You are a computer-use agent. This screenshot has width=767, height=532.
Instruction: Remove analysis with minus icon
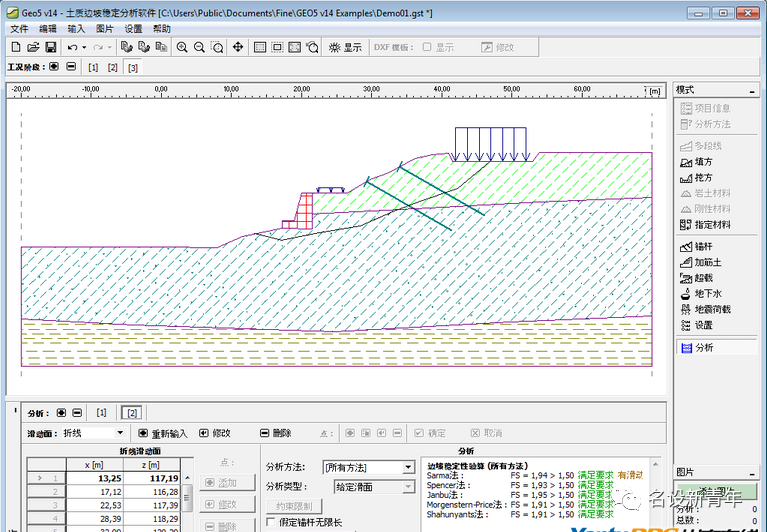(77, 413)
